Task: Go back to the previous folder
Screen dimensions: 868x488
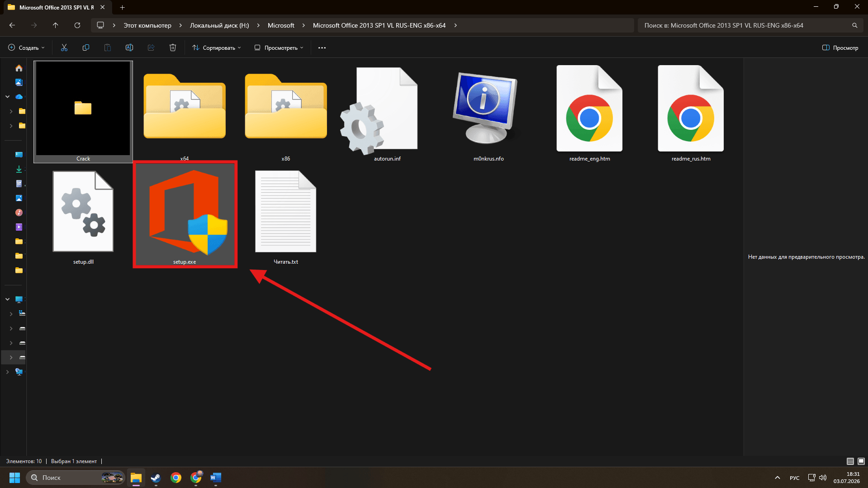Action: pos(12,25)
